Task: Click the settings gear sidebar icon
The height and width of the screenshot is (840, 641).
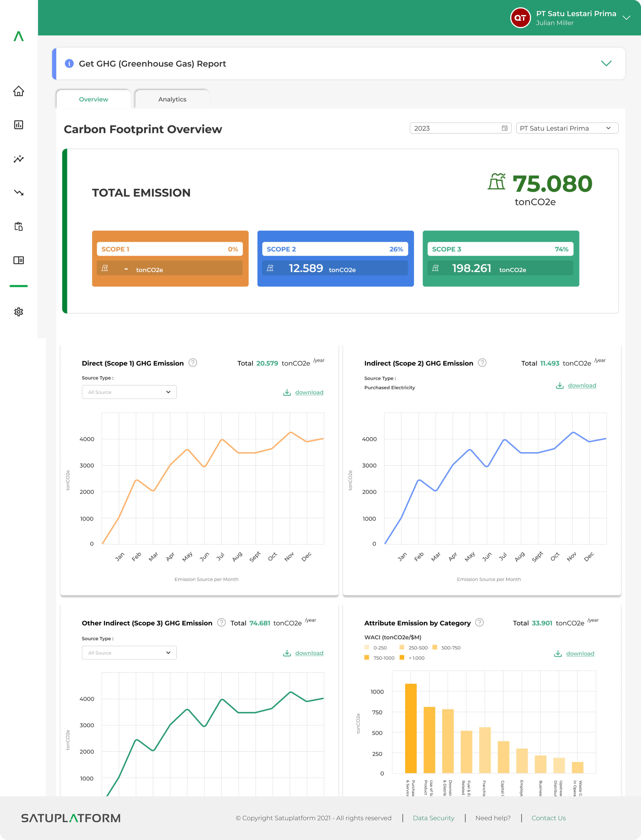Action: (18, 312)
